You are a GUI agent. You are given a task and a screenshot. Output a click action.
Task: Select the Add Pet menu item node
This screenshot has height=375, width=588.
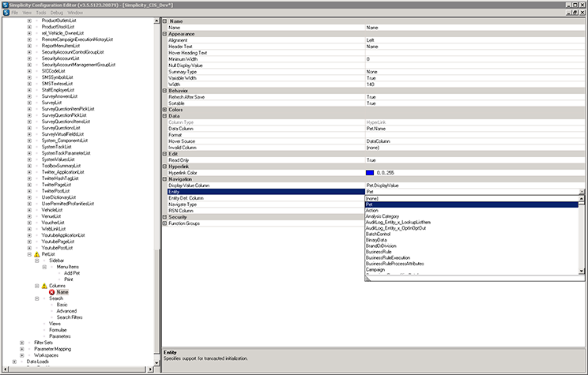(x=72, y=273)
